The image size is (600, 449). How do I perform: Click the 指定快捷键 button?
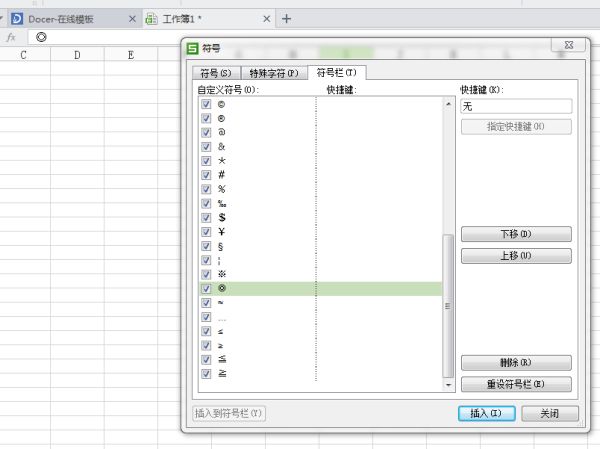[516, 127]
